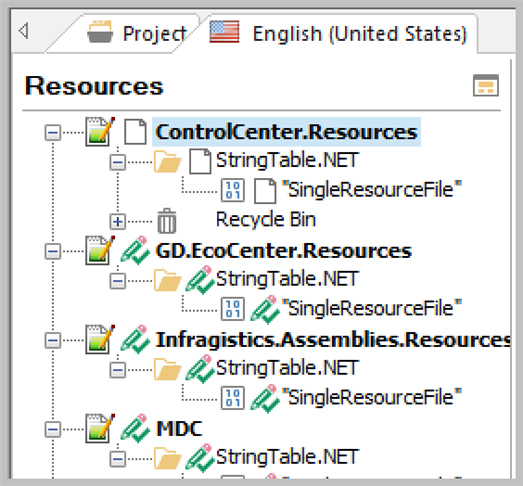The image size is (523, 486).
Task: Click the green pencil-check icon of GD.EcoCenter.Resources
Action: point(135,251)
